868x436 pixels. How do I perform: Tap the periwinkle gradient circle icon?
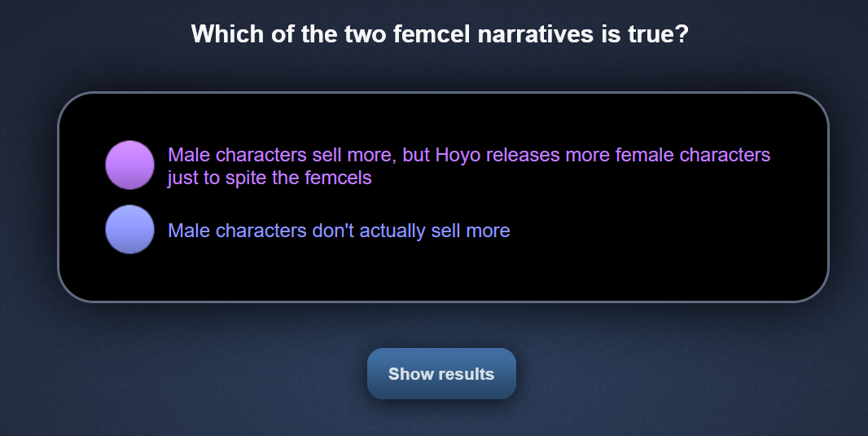(129, 229)
